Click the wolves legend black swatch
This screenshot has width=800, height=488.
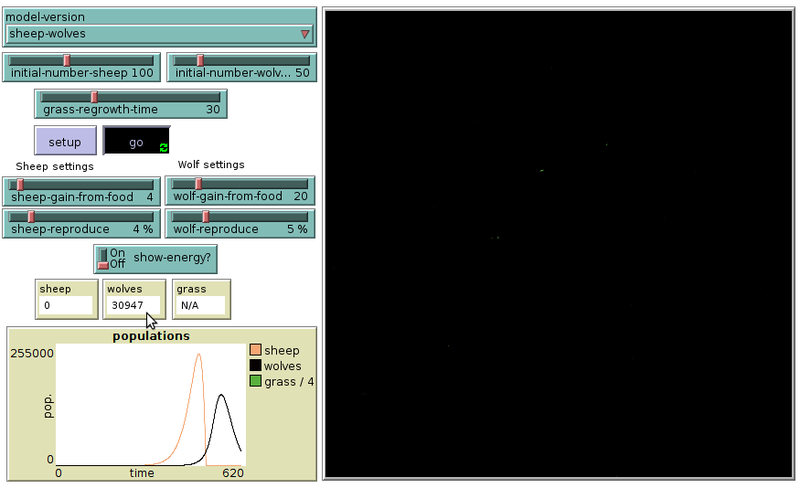[x=255, y=366]
